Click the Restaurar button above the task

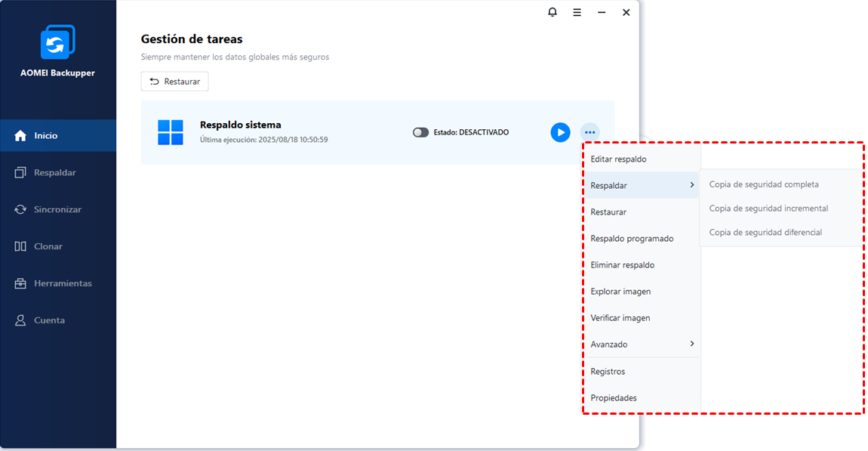[175, 82]
